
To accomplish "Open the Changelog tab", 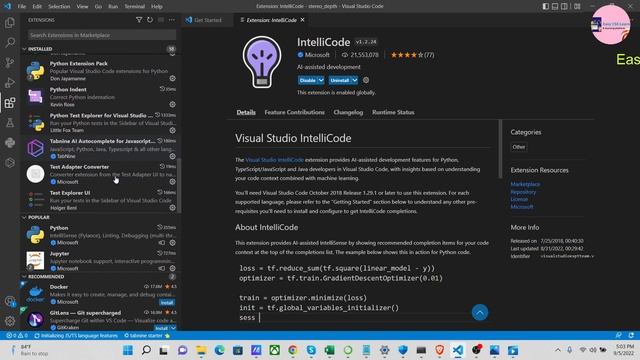I will [348, 112].
